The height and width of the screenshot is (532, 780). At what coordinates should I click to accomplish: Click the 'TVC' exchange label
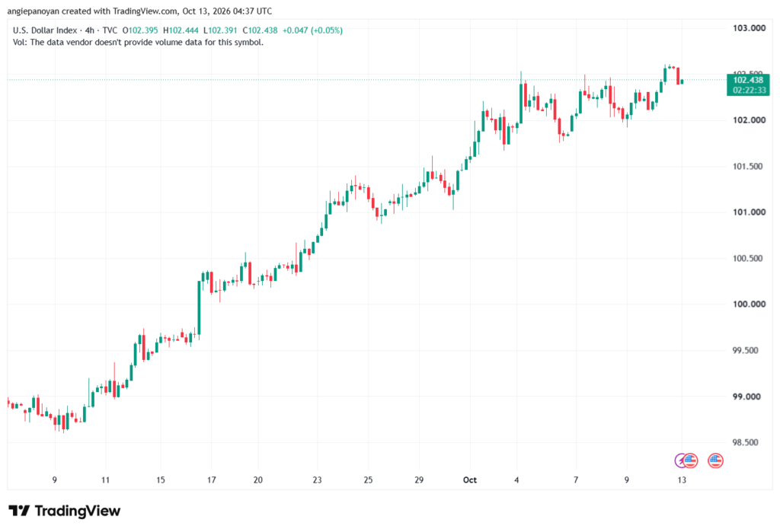click(110, 30)
